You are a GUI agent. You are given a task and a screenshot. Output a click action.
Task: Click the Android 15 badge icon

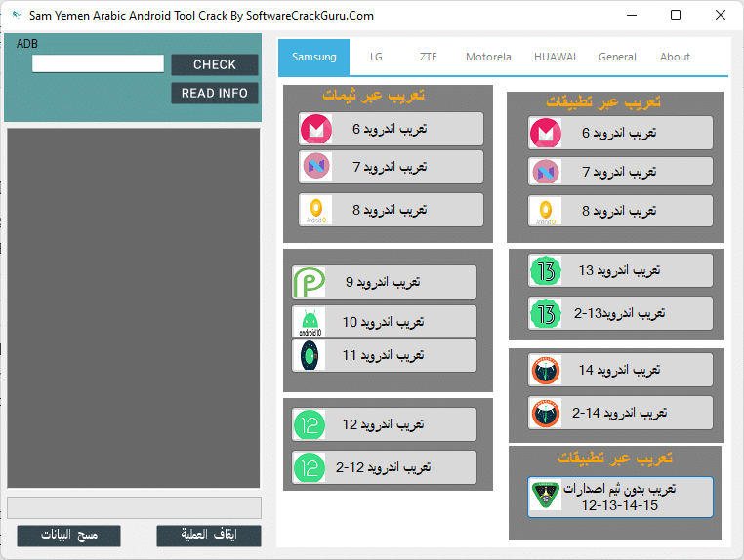tap(546, 496)
